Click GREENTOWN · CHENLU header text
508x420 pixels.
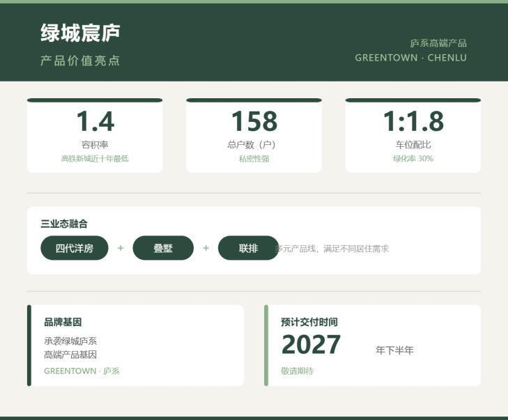coord(411,58)
